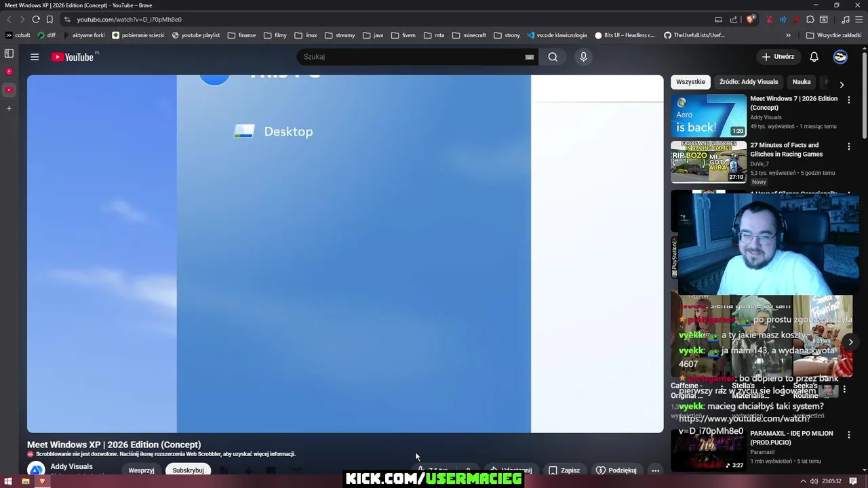The height and width of the screenshot is (488, 868).
Task: Open the streamy bookmarks folder
Action: pos(340,35)
